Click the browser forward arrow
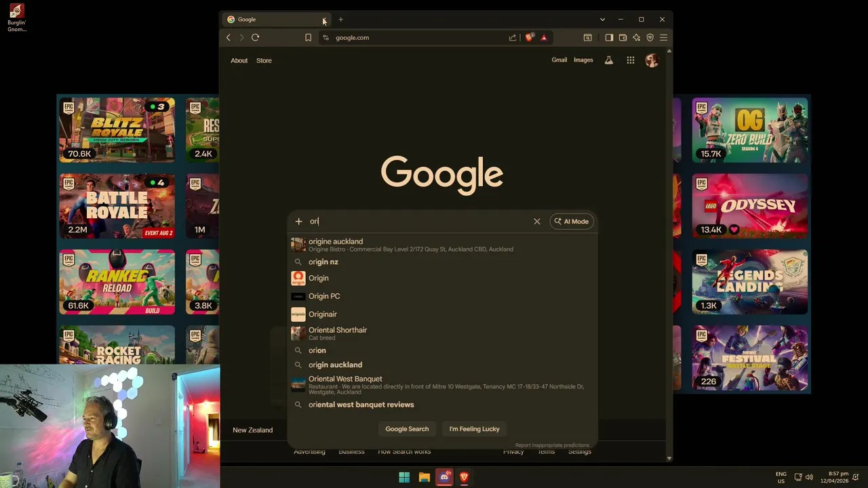868x488 pixels. [241, 37]
